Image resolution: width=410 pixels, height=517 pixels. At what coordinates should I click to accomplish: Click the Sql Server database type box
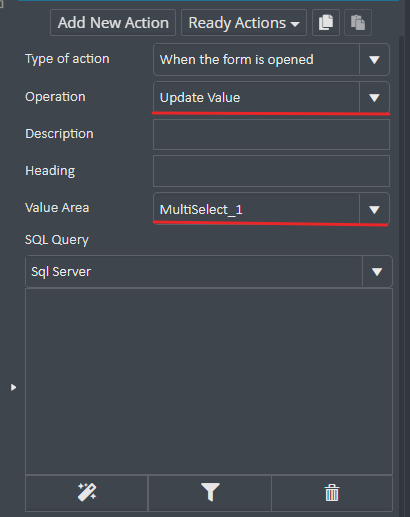pos(194,272)
